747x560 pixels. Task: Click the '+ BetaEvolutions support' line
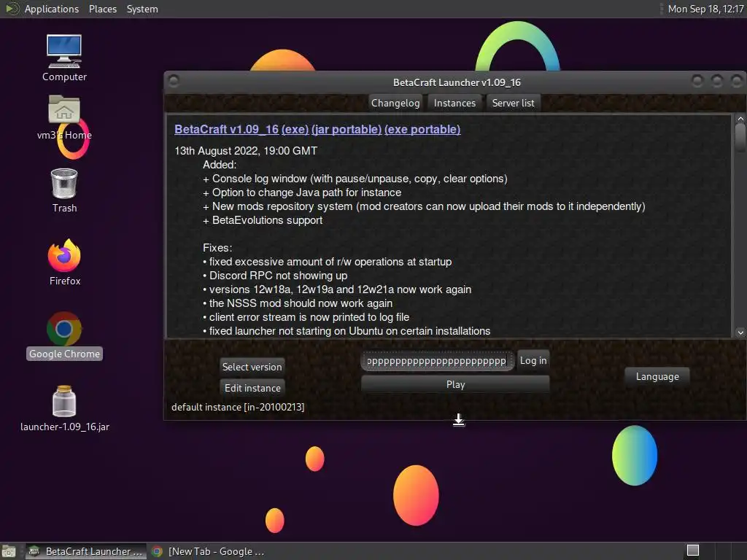coord(263,220)
